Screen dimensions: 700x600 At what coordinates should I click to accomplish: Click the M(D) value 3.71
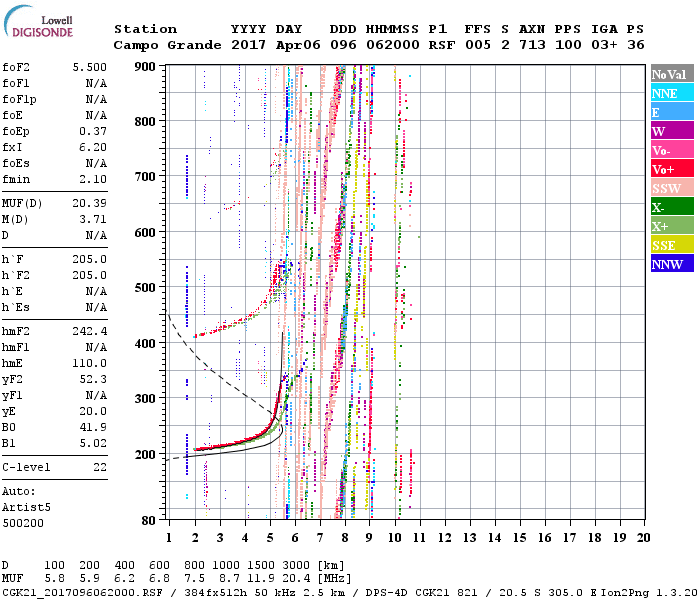93,220
